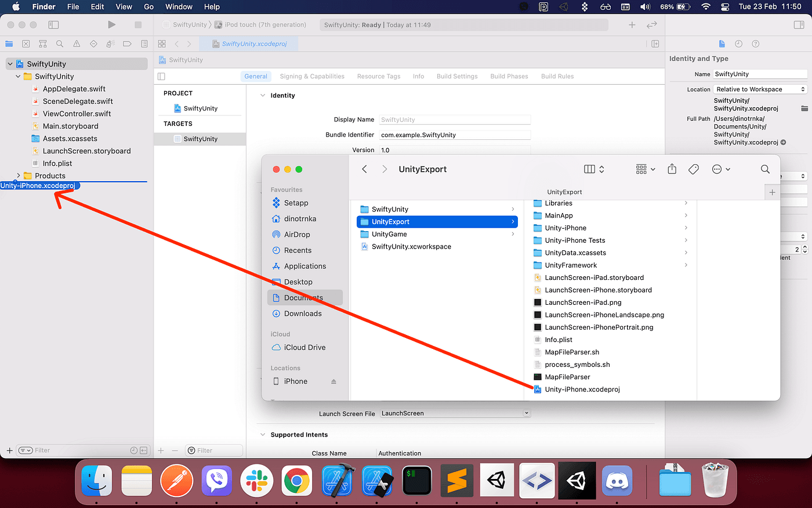Open the Breakpoint navigator in Xcode

click(127, 44)
